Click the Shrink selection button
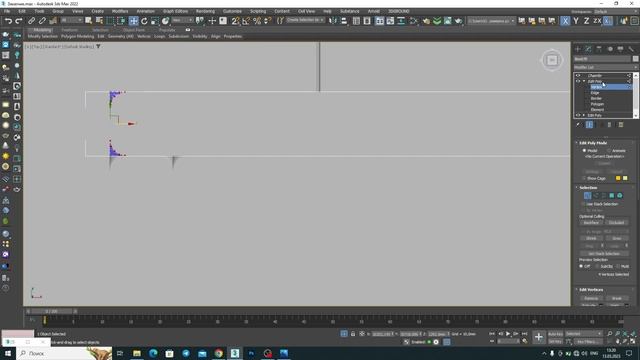This screenshot has width=640, height=360. tap(591, 238)
